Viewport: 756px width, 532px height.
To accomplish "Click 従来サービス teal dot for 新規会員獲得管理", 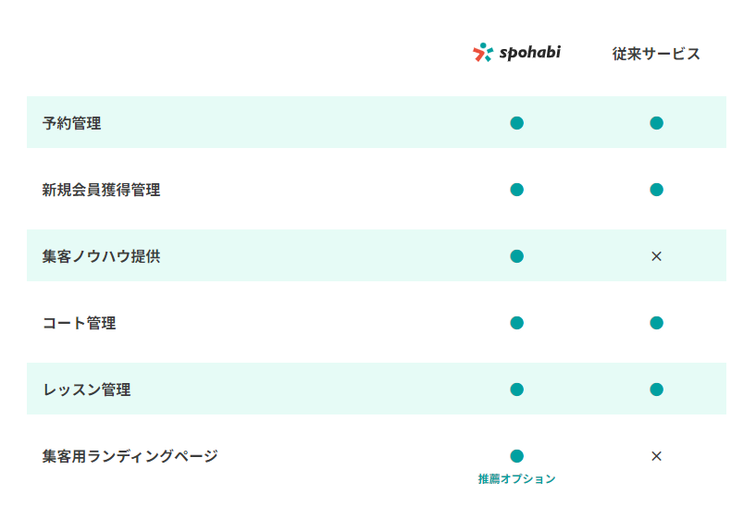I will click(x=656, y=190).
